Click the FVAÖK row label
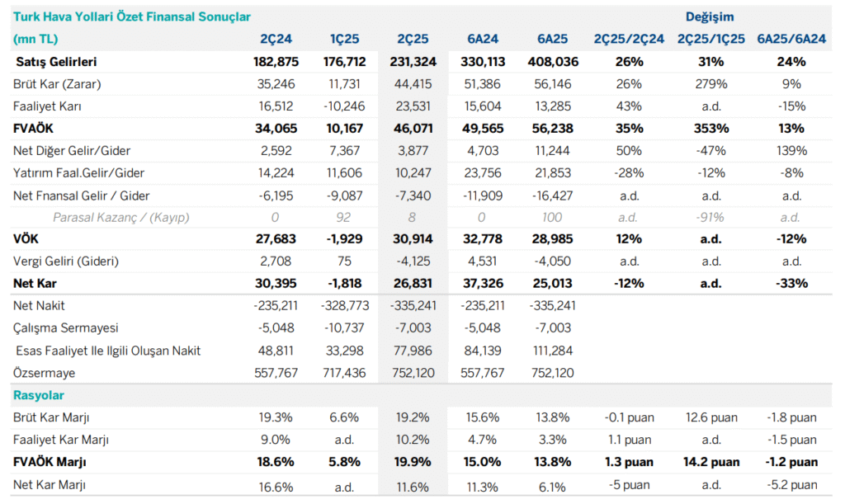 click(35, 128)
